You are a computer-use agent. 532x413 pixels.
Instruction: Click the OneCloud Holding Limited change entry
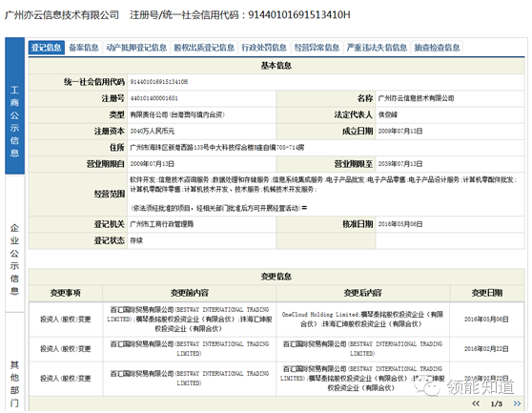click(x=362, y=320)
